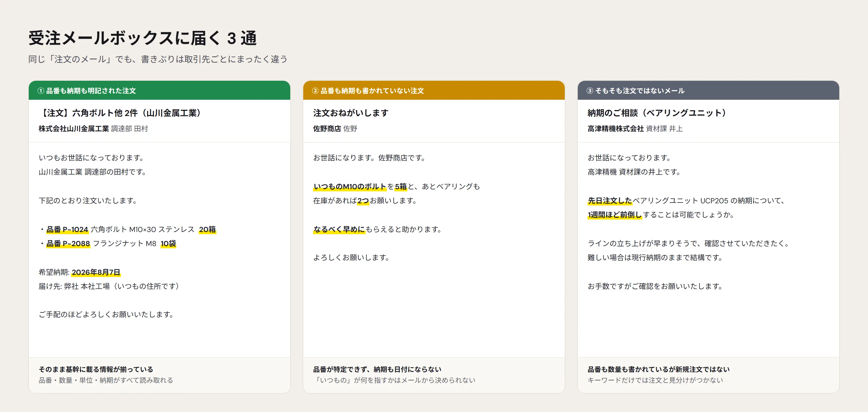The width and height of the screenshot is (868, 412).
Task: Click the title 受注メールボックスに届く 3 通
Action: 142,38
